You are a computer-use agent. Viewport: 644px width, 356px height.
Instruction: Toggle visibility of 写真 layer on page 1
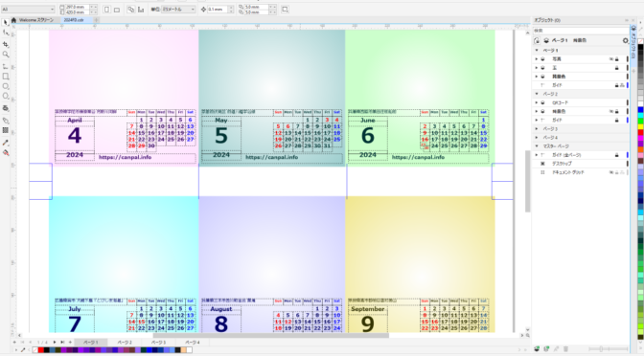[x=611, y=59]
